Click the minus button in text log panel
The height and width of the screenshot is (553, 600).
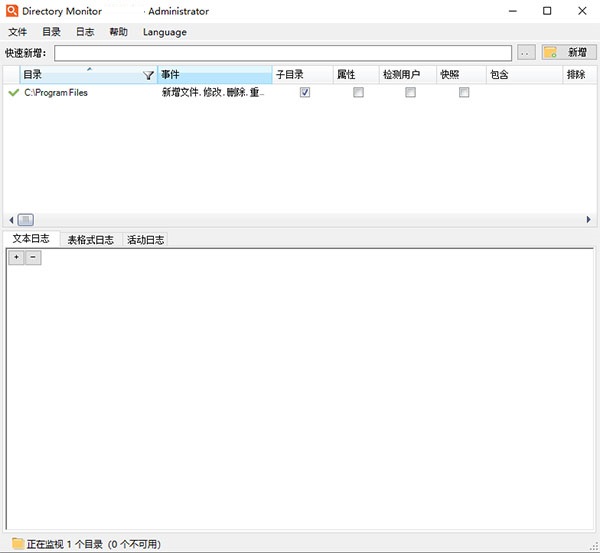point(33,257)
